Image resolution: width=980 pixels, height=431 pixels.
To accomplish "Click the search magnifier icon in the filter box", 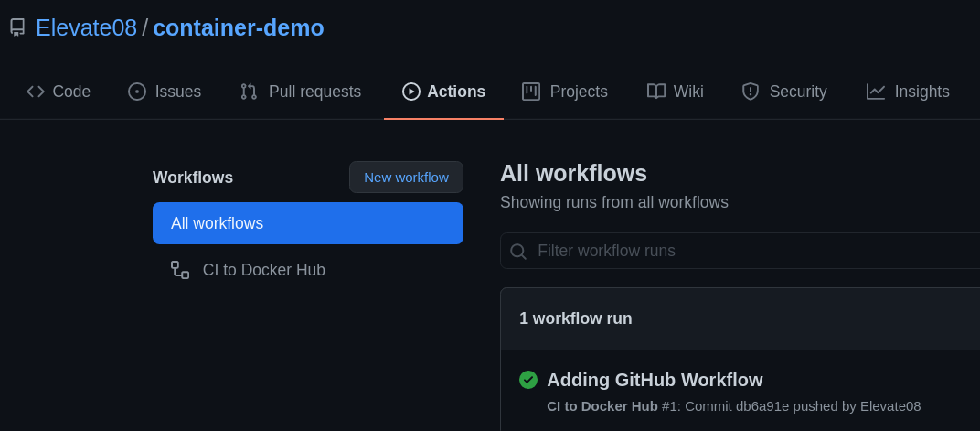I will (518, 252).
